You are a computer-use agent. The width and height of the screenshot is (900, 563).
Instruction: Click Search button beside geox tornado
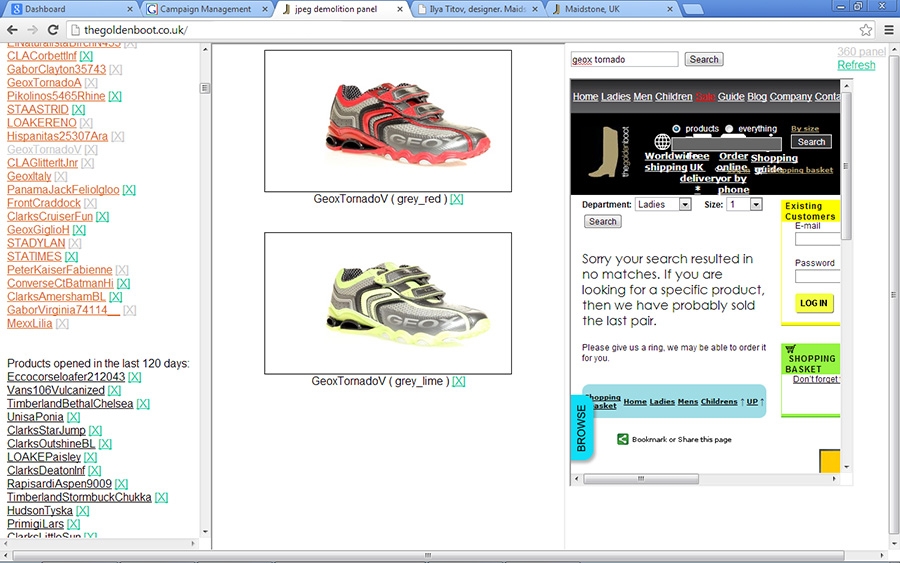pos(704,59)
